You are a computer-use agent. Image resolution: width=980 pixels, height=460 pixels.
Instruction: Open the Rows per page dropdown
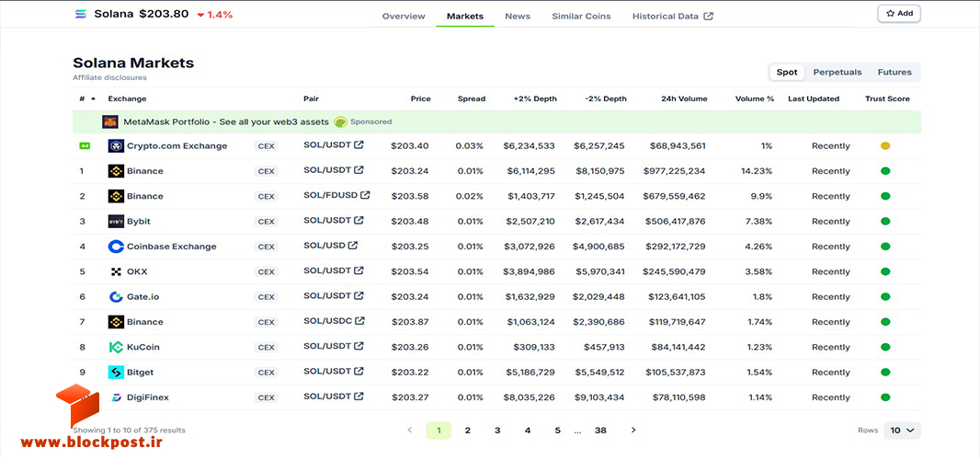click(x=902, y=430)
